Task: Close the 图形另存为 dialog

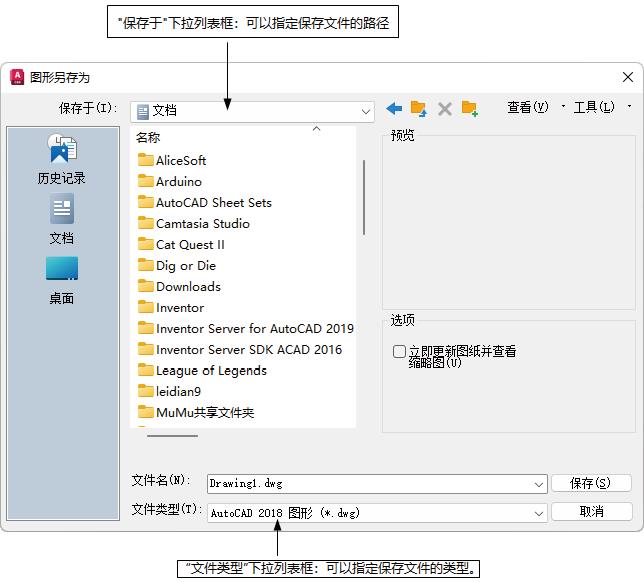Action: pyautogui.click(x=628, y=77)
